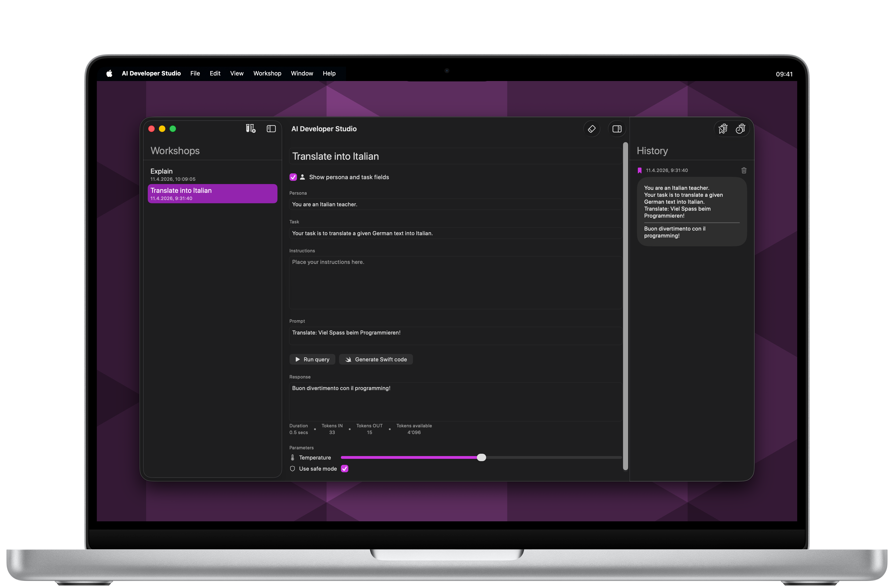Click the add new workshop icon
The height and width of the screenshot is (588, 894).
(x=251, y=129)
